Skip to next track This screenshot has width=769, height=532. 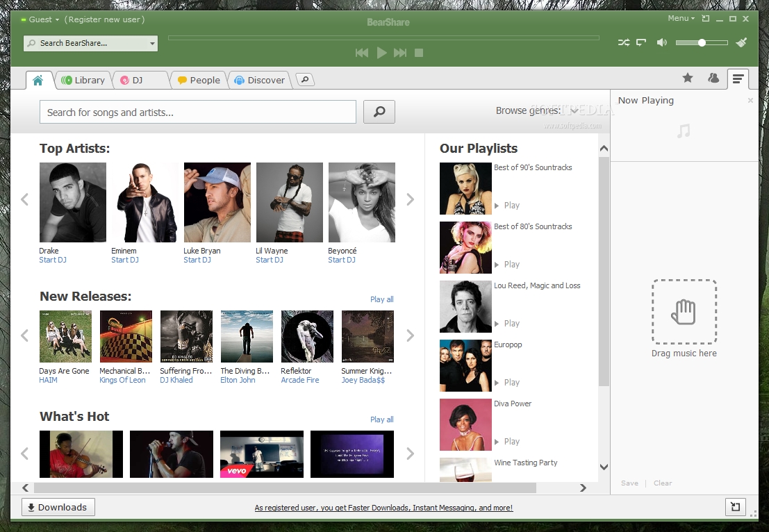tap(400, 53)
